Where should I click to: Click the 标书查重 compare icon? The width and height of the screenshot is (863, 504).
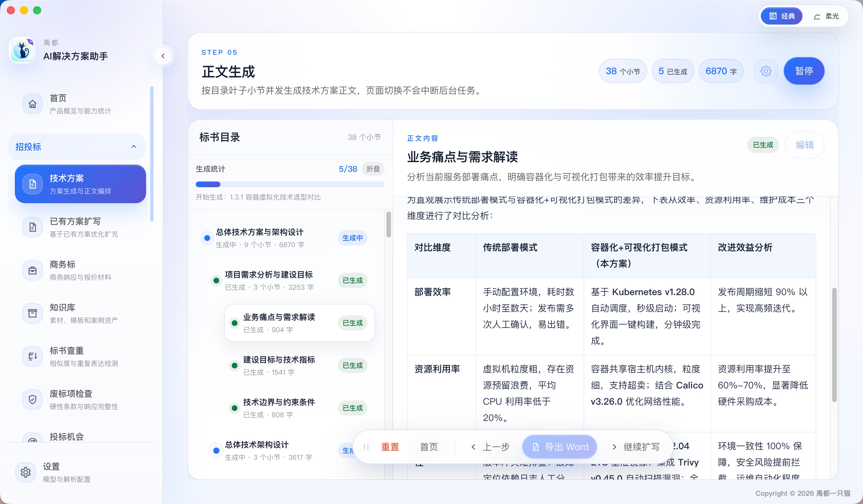[x=33, y=356]
